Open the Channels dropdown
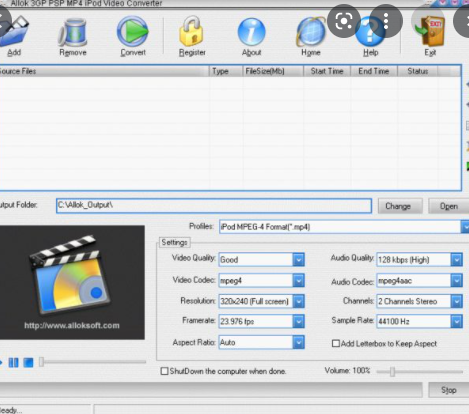The height and width of the screenshot is (414, 469). (x=456, y=301)
